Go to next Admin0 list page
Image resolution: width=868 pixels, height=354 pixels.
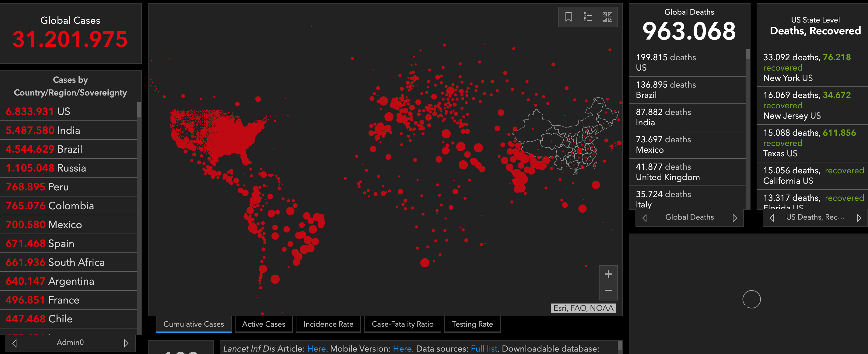coord(126,343)
